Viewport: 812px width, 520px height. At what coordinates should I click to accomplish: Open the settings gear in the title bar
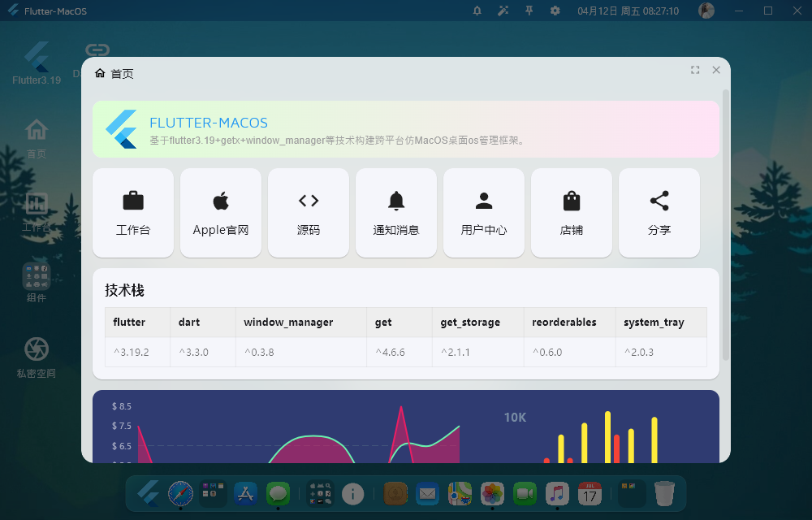(555, 11)
